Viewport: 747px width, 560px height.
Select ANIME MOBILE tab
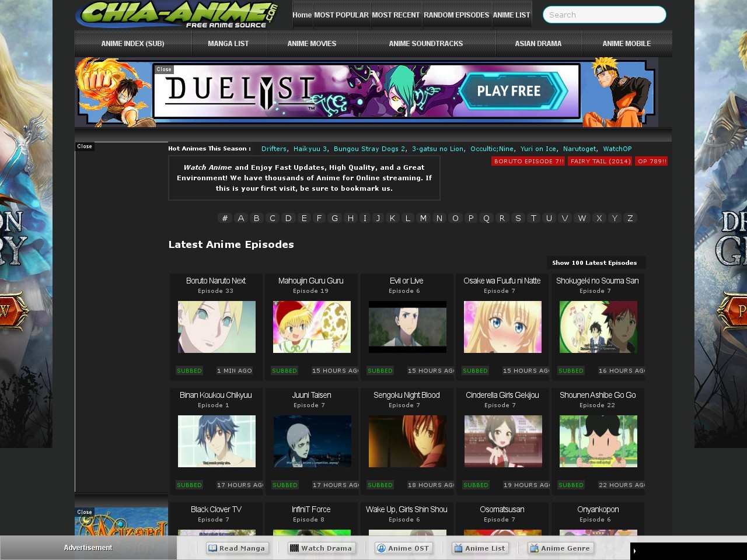[x=627, y=44]
